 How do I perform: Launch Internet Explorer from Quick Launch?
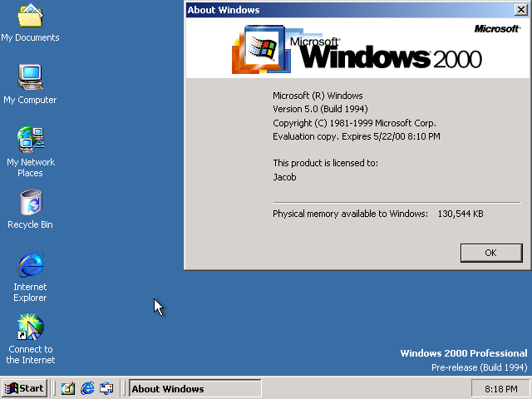[x=87, y=388]
